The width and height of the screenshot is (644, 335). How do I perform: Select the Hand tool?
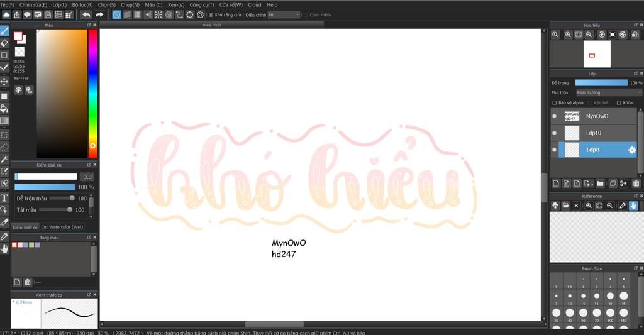(4, 249)
